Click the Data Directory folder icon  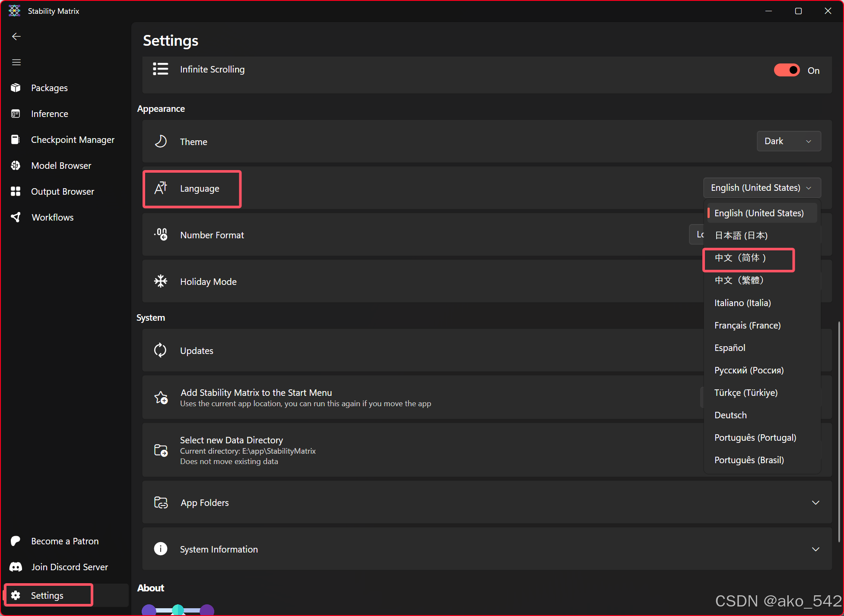tap(161, 450)
